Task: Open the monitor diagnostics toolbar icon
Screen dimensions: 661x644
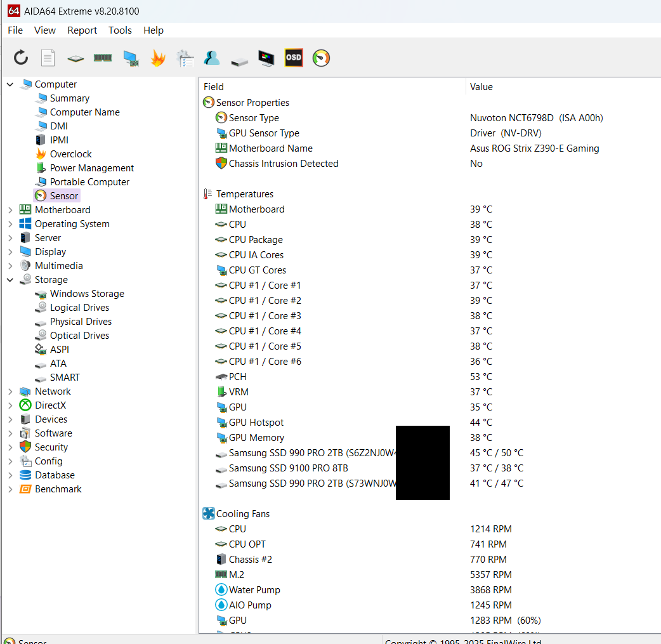Action: coord(266,58)
